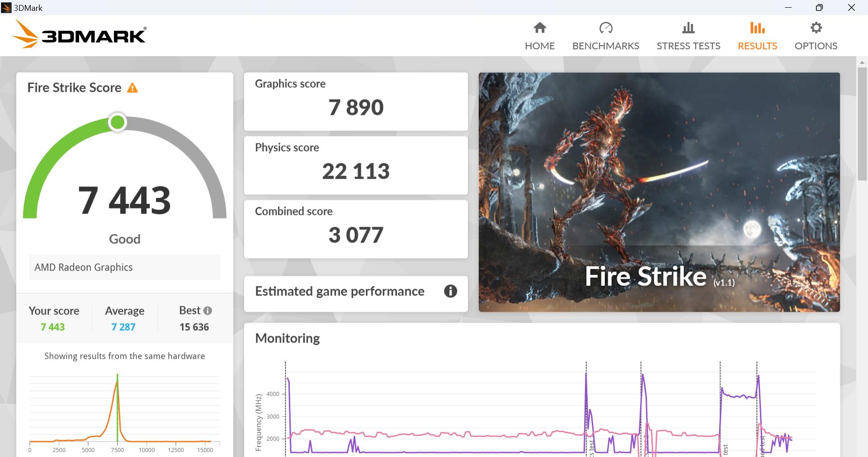The width and height of the screenshot is (868, 457).
Task: Select the Physics score card
Action: [356, 165]
